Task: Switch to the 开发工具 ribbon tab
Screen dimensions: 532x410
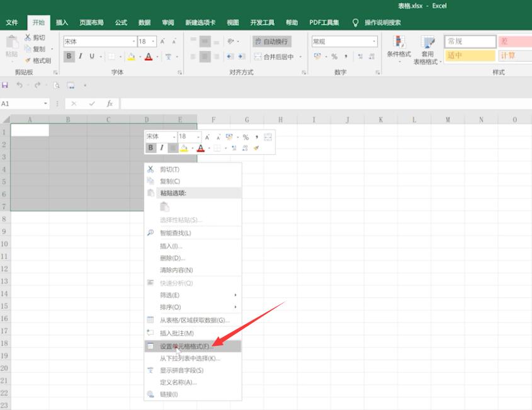Action: pos(263,23)
